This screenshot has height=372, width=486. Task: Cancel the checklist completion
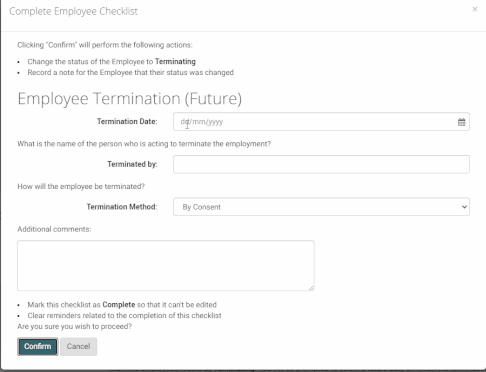[78, 347]
